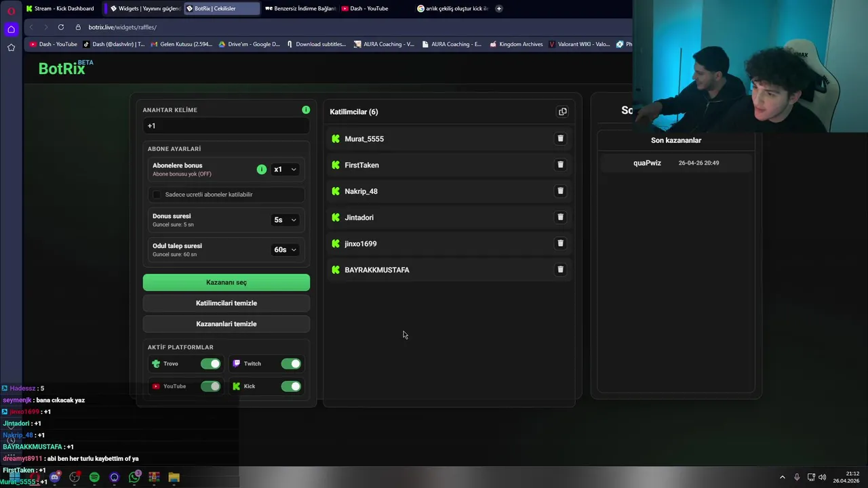Show hidden system tray icons
868x488 pixels.
click(782, 477)
